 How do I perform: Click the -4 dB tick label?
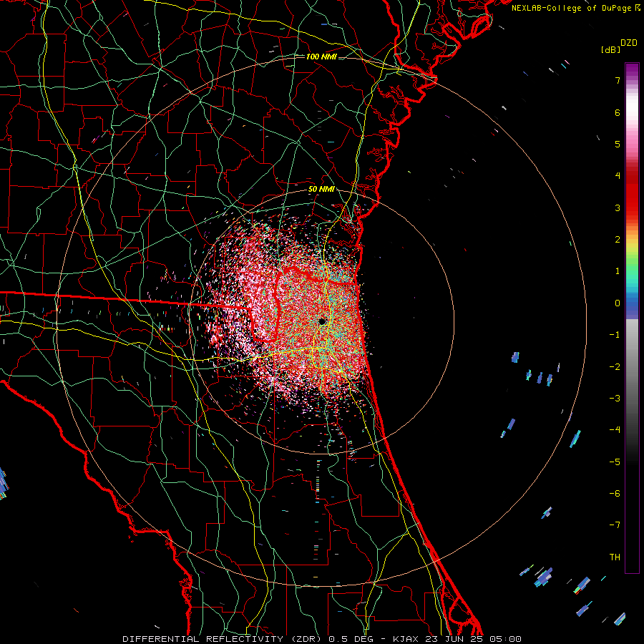(615, 430)
